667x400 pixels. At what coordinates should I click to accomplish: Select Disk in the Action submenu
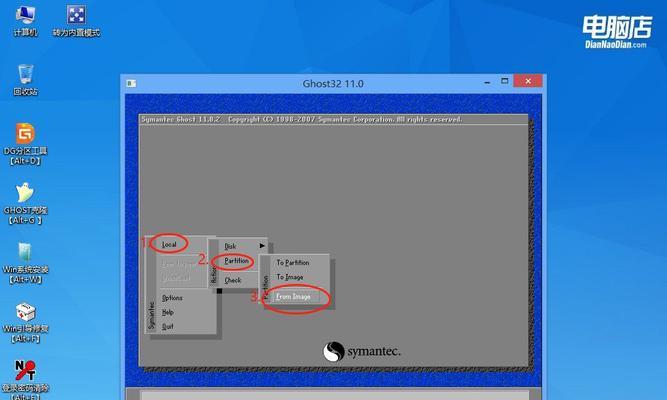pos(230,246)
